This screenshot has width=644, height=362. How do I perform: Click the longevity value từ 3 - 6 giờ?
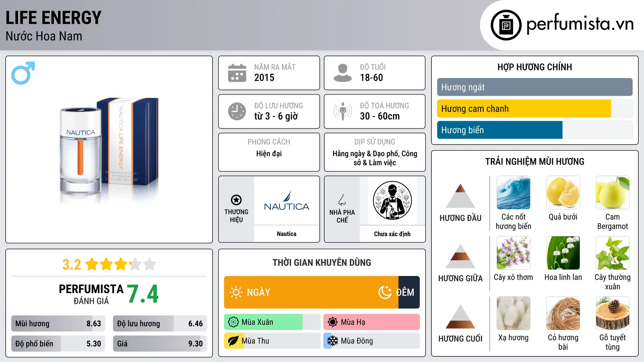coord(276,116)
